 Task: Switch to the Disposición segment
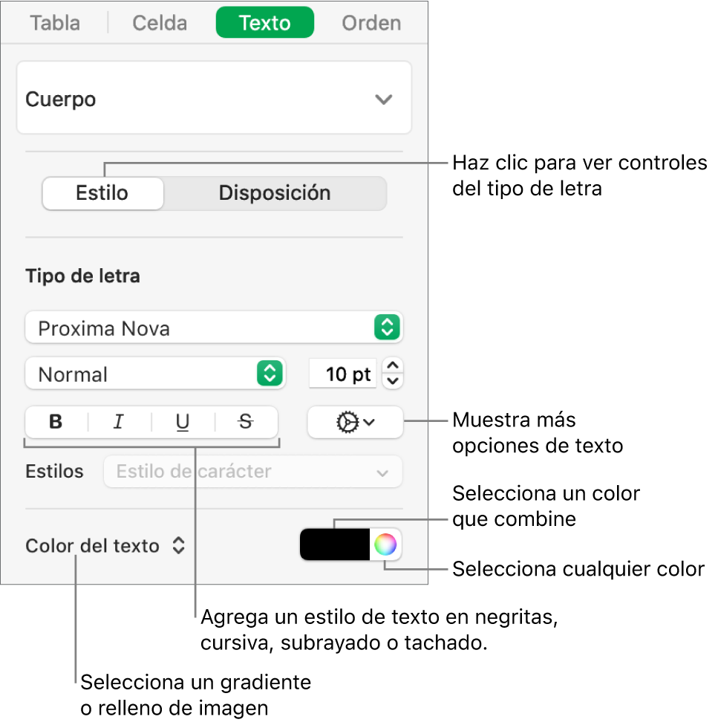[275, 193]
